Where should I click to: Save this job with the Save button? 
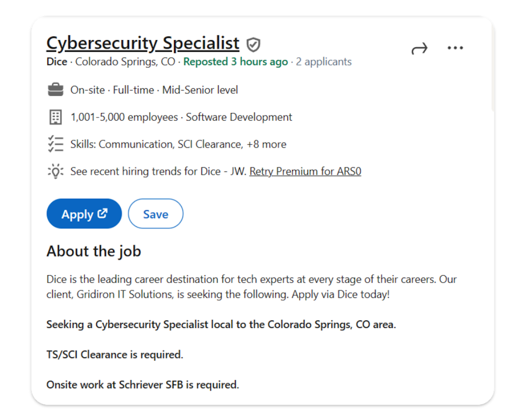tap(156, 214)
